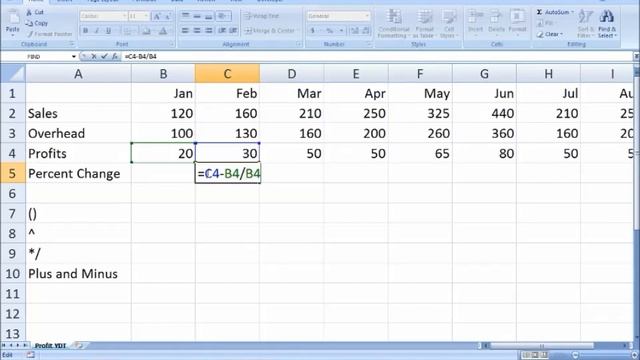Increase font size with the larger A icon
Image resolution: width=640 pixels, height=360 pixels.
[157, 16]
